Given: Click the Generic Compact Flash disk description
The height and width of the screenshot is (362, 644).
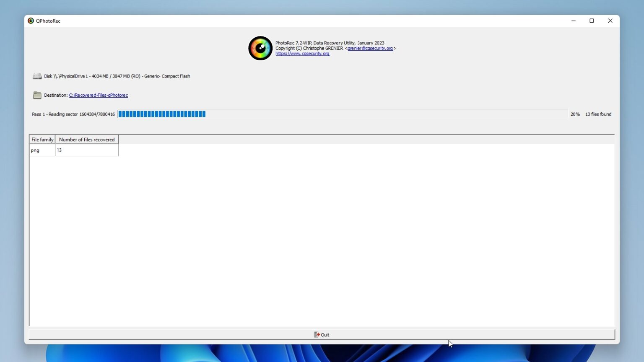Looking at the screenshot, I should click(x=167, y=76).
